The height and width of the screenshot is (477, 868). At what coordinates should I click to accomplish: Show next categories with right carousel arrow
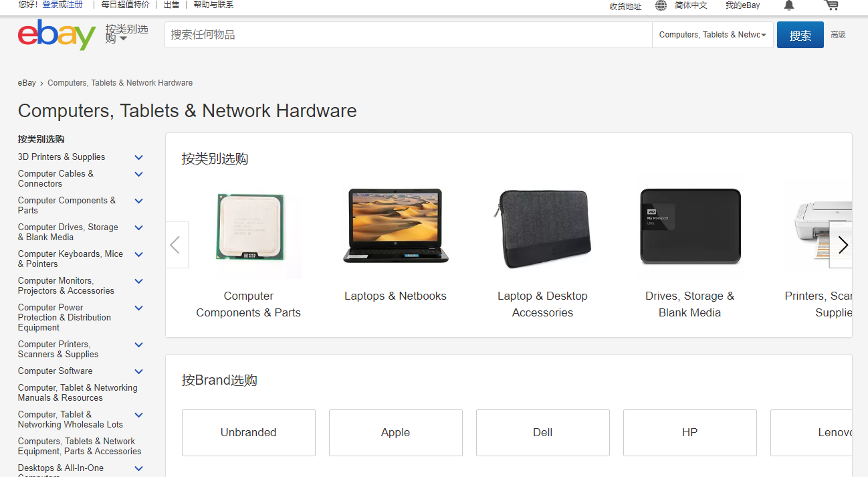coord(841,245)
